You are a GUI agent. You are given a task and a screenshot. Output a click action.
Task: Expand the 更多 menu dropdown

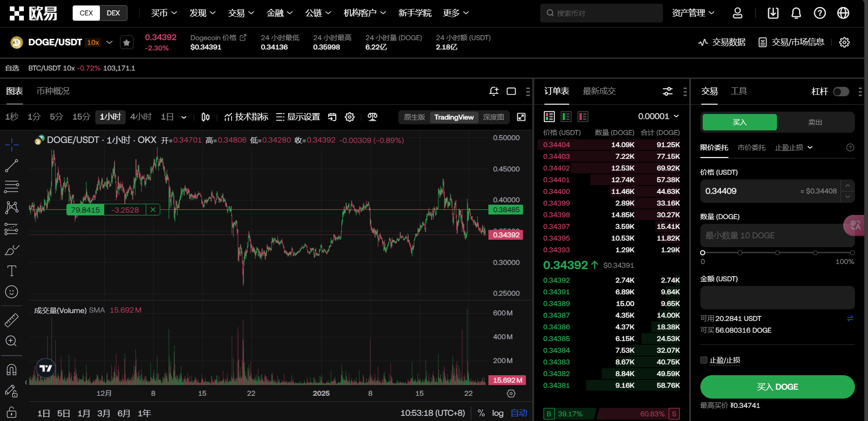(x=456, y=13)
